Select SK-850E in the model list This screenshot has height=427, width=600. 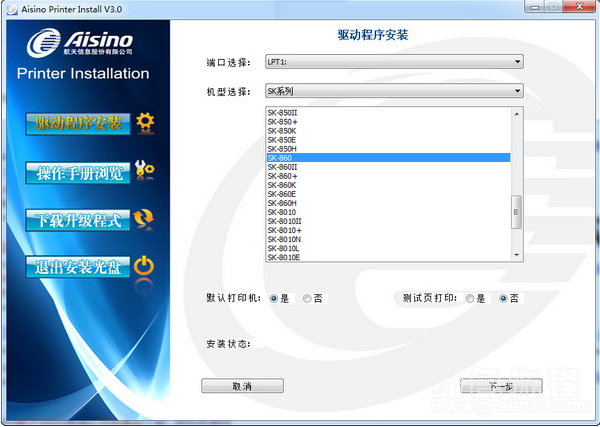(x=388, y=140)
